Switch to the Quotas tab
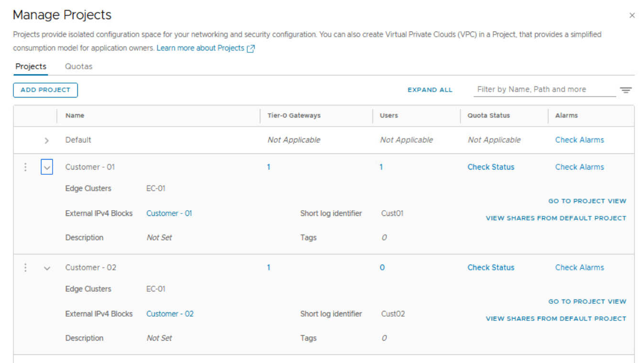This screenshot has width=644, height=363. (x=79, y=66)
